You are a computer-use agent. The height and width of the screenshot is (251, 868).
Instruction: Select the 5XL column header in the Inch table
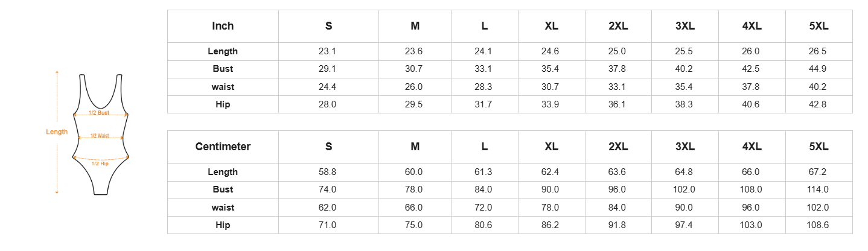pyautogui.click(x=819, y=26)
